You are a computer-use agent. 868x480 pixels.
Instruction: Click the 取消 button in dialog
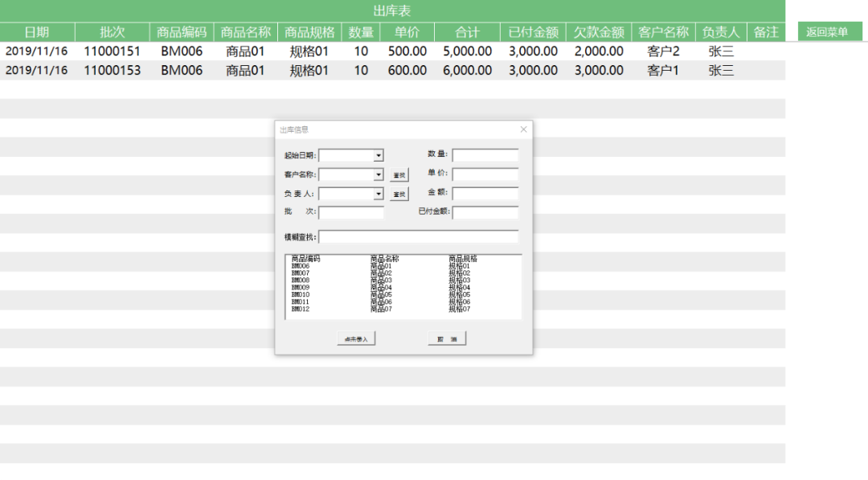(x=447, y=339)
